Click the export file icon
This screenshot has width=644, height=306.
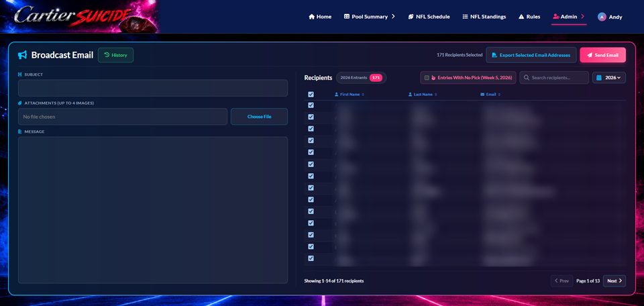[x=494, y=55]
